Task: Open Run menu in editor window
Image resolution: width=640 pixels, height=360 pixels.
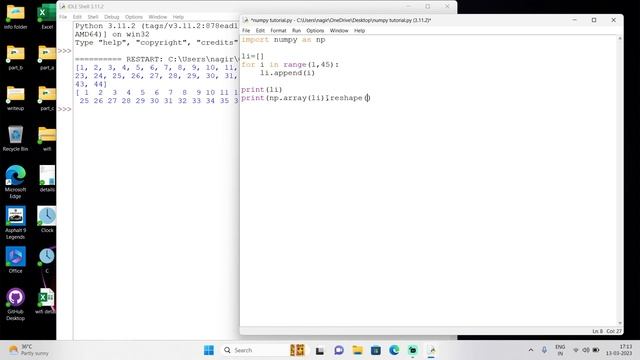Action: pos(296,31)
